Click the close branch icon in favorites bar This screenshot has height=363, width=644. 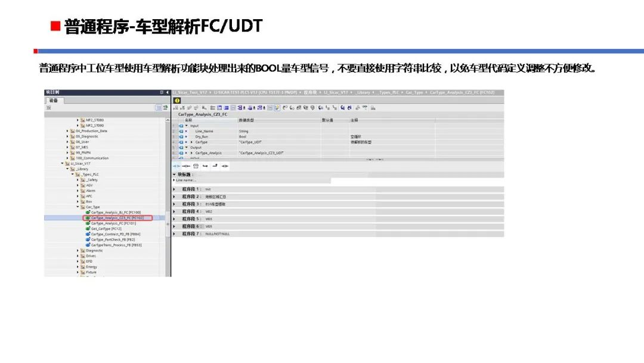[x=215, y=167]
